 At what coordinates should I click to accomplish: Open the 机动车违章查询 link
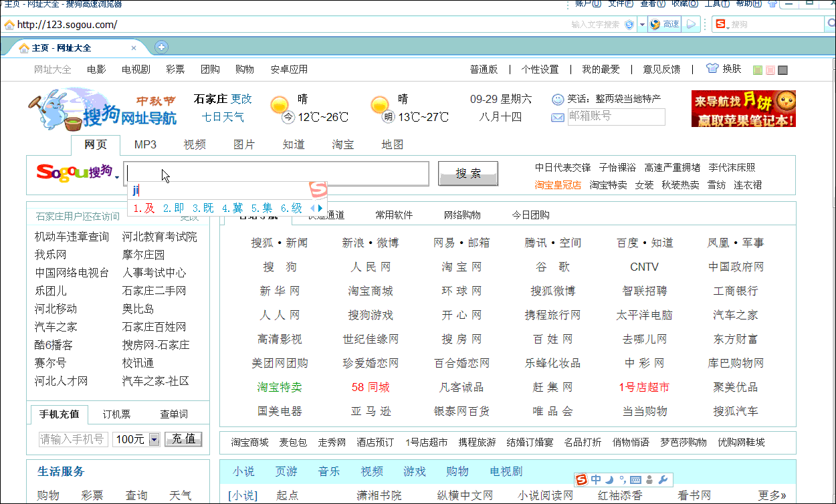(72, 237)
